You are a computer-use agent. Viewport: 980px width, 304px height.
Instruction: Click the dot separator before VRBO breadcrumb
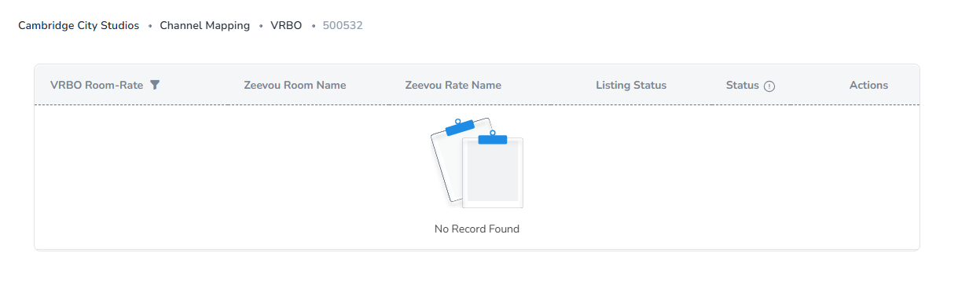[x=261, y=27]
